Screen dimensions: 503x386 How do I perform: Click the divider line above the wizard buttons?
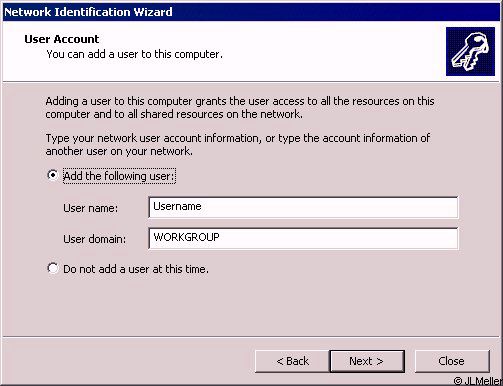click(251, 337)
